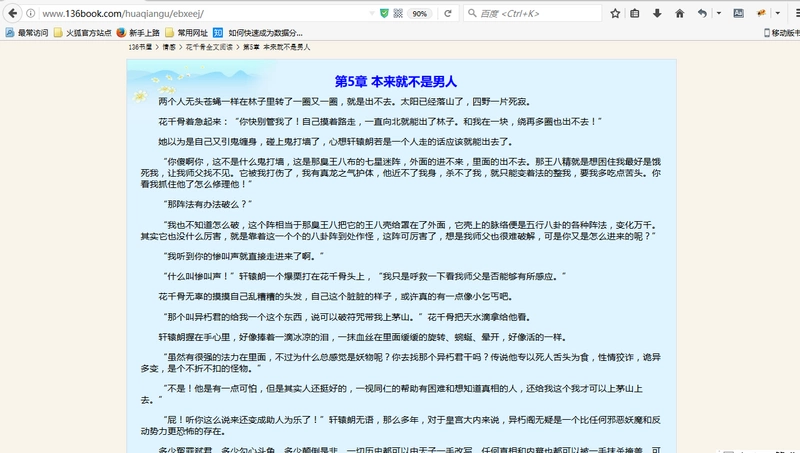Click breadcrumb text 第5章 本来就不是男人
This screenshot has width=800, height=453.
pos(276,47)
